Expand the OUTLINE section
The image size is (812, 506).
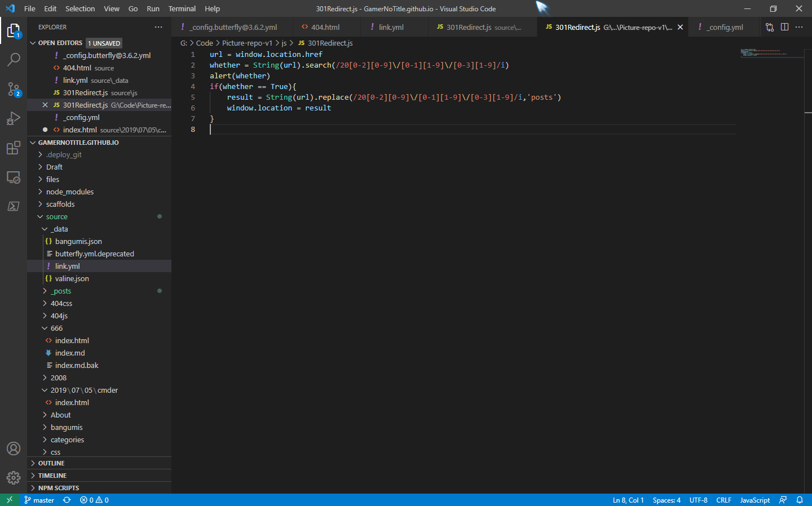click(x=51, y=463)
